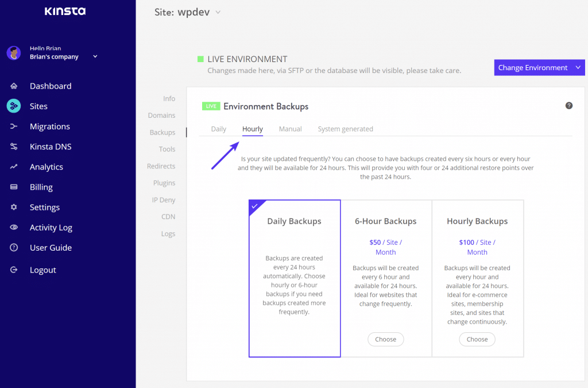The width and height of the screenshot is (588, 388).
Task: Click the Activity Log eye icon
Action: coord(14,228)
